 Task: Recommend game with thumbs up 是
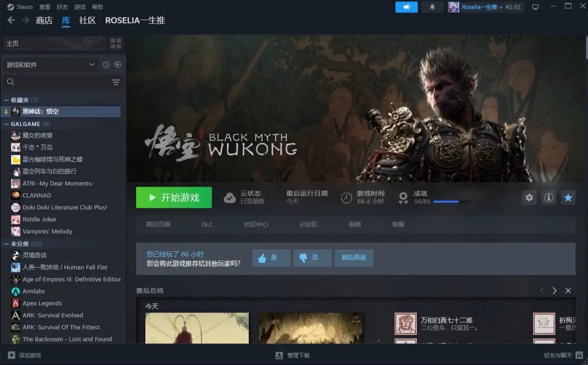point(271,258)
